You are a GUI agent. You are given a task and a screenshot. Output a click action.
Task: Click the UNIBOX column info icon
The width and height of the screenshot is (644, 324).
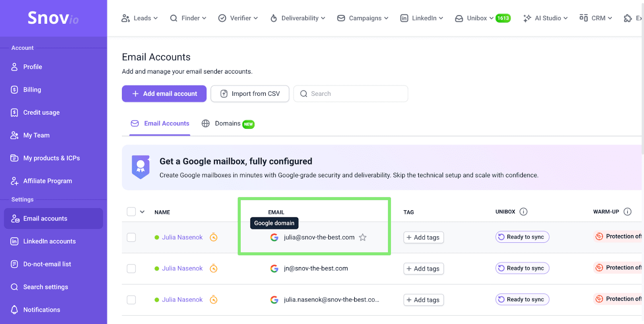(523, 212)
